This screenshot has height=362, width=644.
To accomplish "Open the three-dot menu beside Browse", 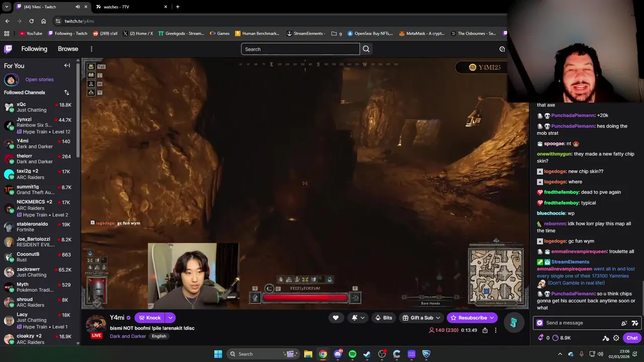I will (x=91, y=49).
